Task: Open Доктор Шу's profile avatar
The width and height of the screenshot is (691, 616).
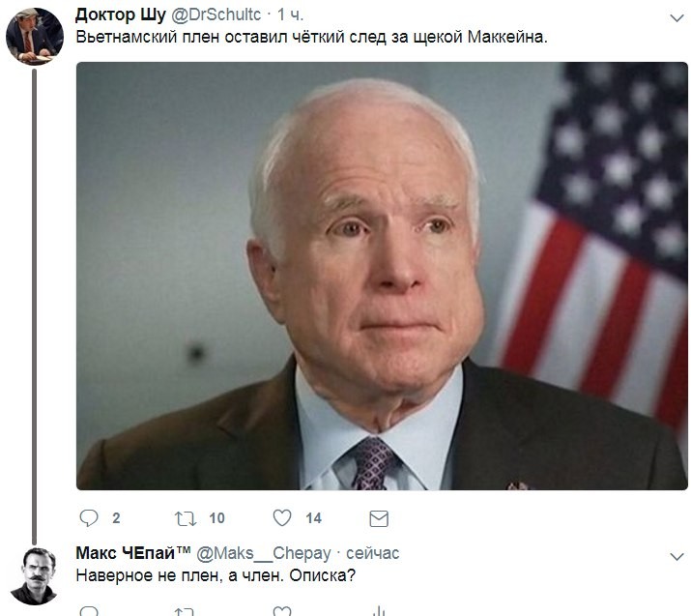Action: click(35, 37)
